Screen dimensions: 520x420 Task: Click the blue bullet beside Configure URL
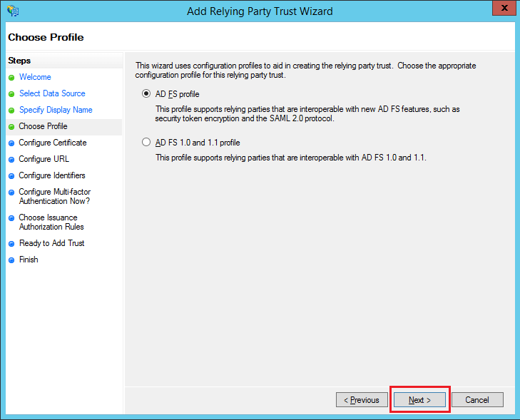click(11, 160)
